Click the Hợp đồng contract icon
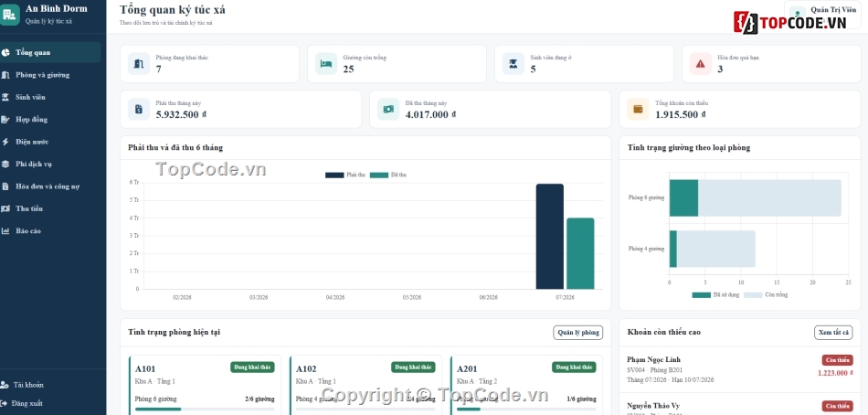868x415 pixels. coord(5,119)
